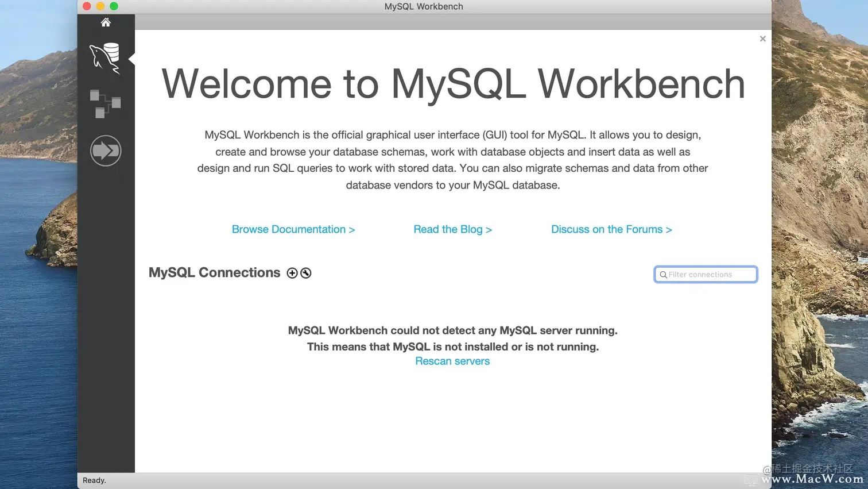Image resolution: width=868 pixels, height=489 pixels.
Task: Open the Read the Blog link
Action: pos(453,229)
